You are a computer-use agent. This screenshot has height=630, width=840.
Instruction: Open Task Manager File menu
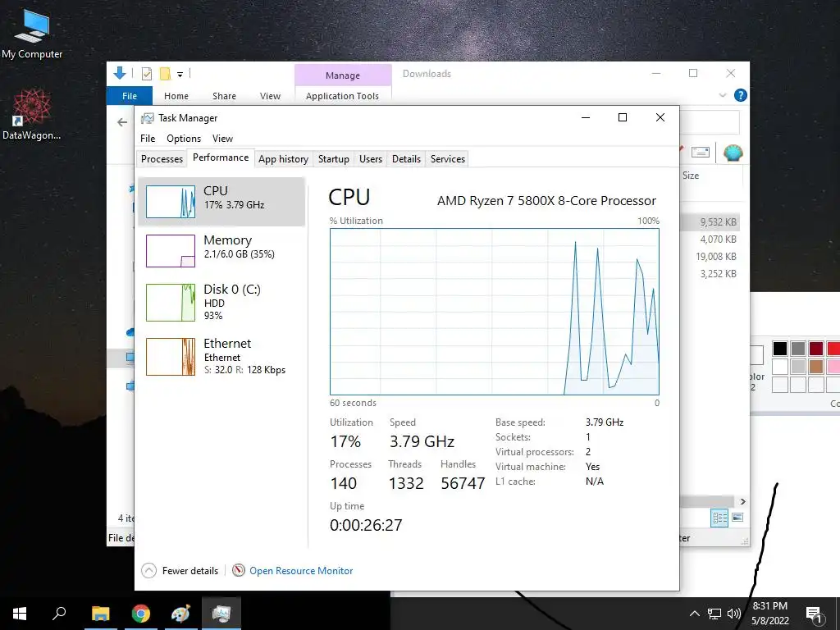(148, 138)
